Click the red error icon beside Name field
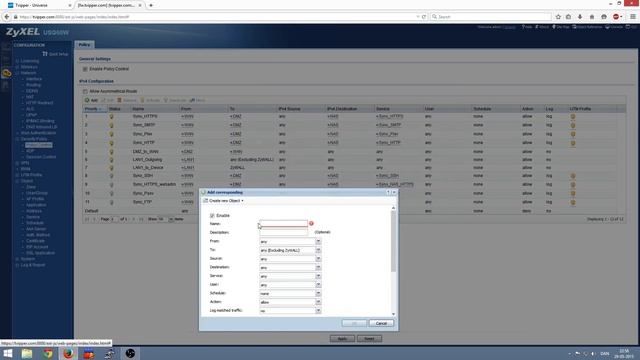 (x=311, y=223)
